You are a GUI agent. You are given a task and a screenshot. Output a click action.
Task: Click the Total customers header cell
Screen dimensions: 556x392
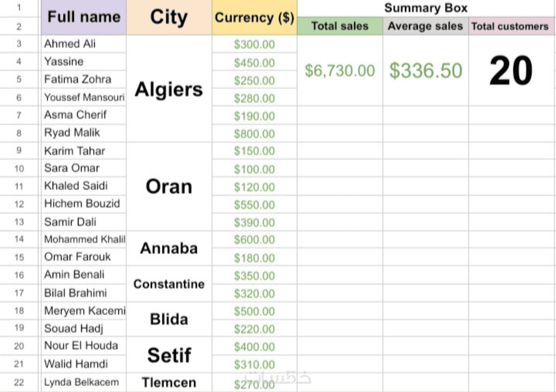(x=512, y=26)
